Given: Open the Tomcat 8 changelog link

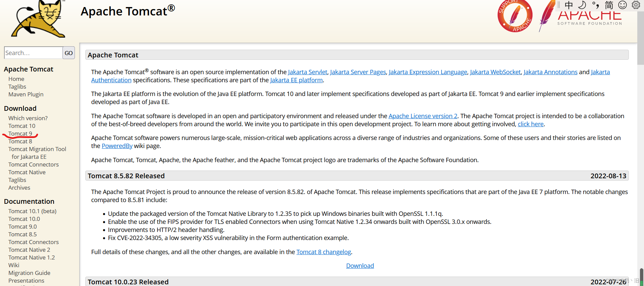Looking at the screenshot, I should click(x=324, y=252).
